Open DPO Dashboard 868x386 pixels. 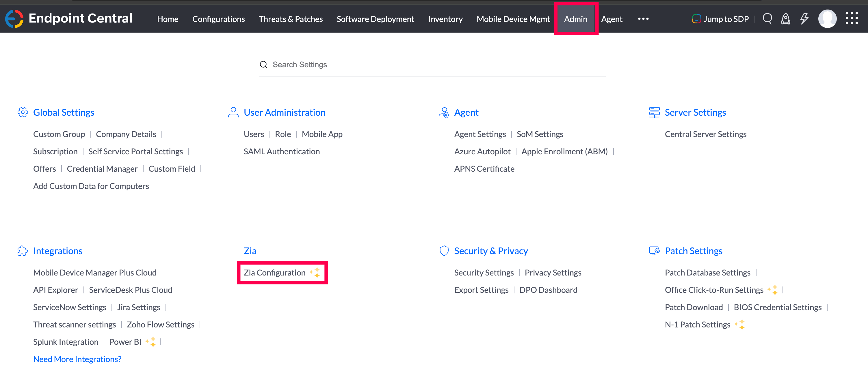click(x=548, y=290)
